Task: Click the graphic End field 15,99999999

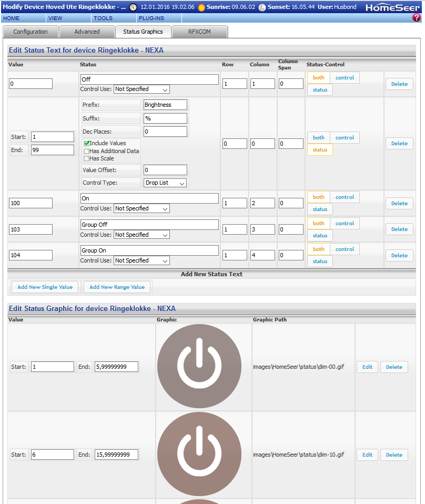Action: tap(116, 455)
